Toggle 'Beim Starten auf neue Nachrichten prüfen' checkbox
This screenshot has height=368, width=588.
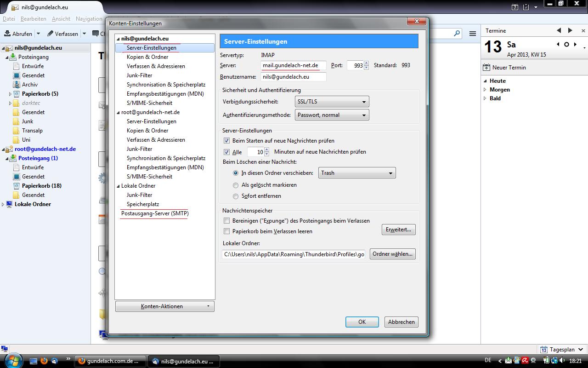[x=226, y=141]
